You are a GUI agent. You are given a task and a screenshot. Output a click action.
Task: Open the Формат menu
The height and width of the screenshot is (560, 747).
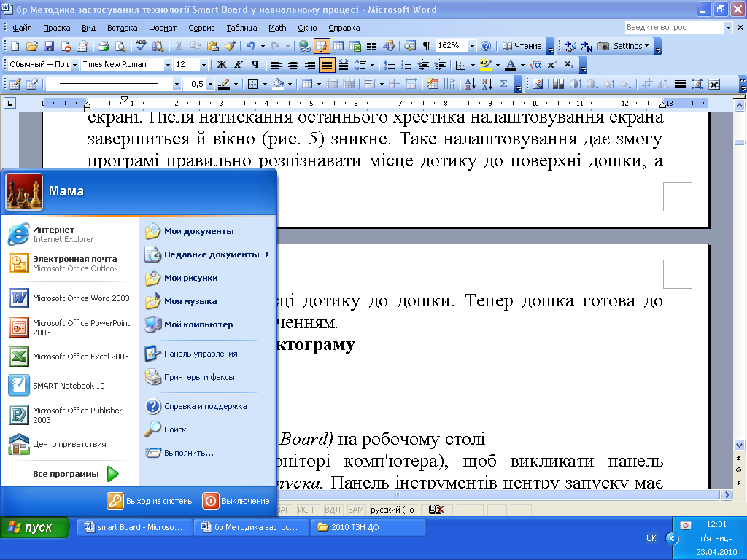tap(163, 28)
